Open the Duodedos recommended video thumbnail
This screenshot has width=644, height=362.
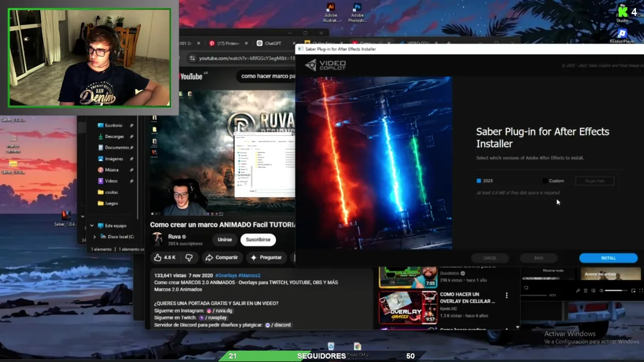click(x=408, y=277)
